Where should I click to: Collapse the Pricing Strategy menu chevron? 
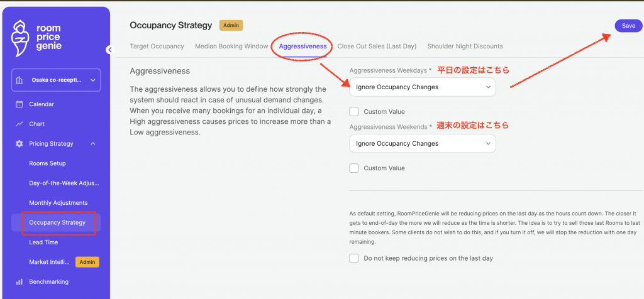[x=93, y=144]
